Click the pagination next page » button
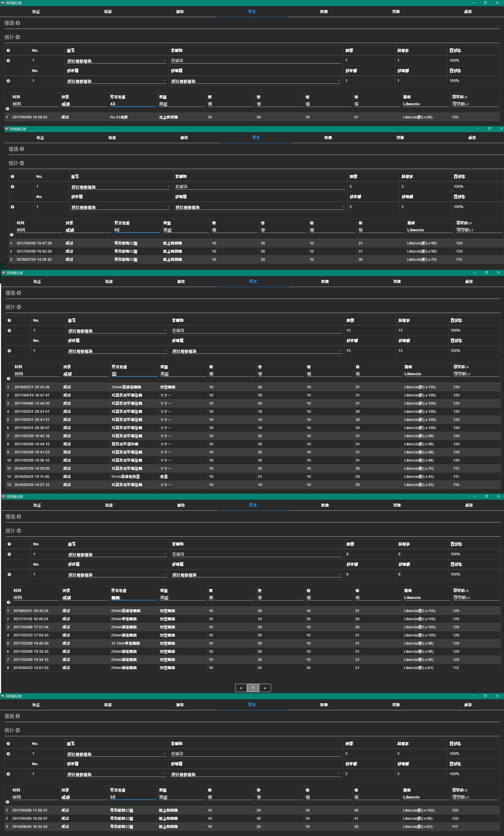The image size is (504, 836). tap(265, 688)
